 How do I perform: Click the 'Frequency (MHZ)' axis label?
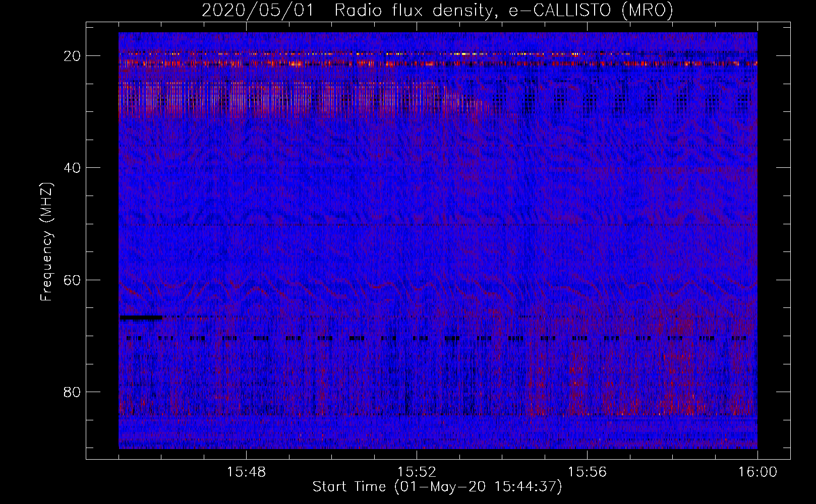coord(46,242)
